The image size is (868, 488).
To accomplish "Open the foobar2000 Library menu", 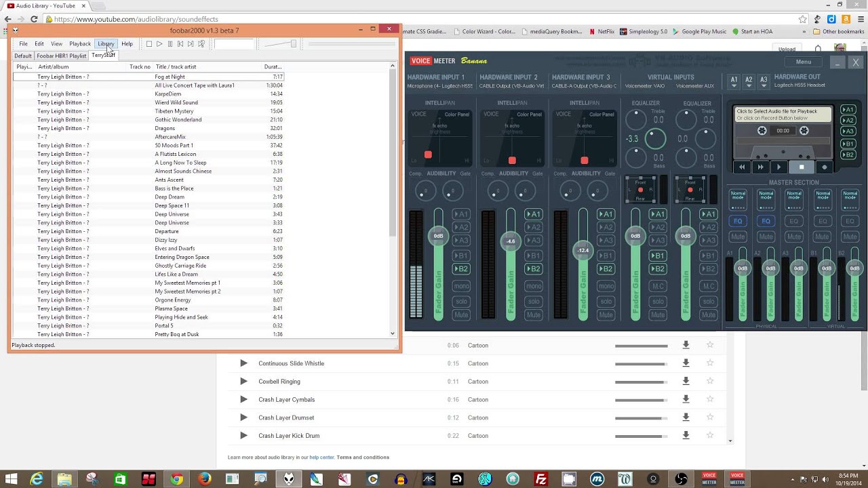I will (106, 44).
